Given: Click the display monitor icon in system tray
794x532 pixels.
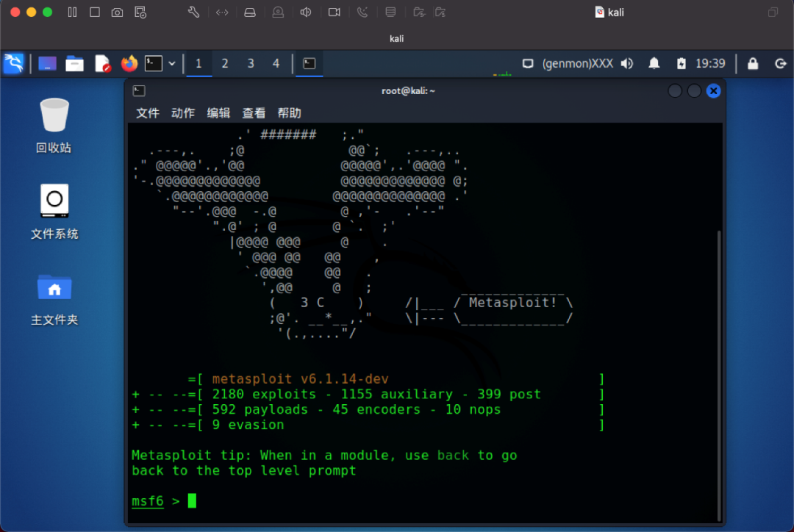Looking at the screenshot, I should point(528,64).
